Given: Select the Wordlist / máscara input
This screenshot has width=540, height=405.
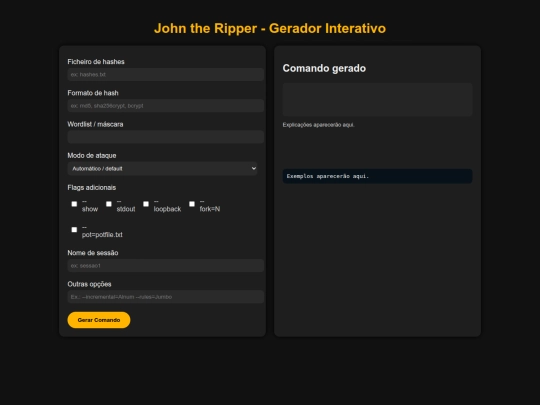Looking at the screenshot, I should [x=166, y=137].
